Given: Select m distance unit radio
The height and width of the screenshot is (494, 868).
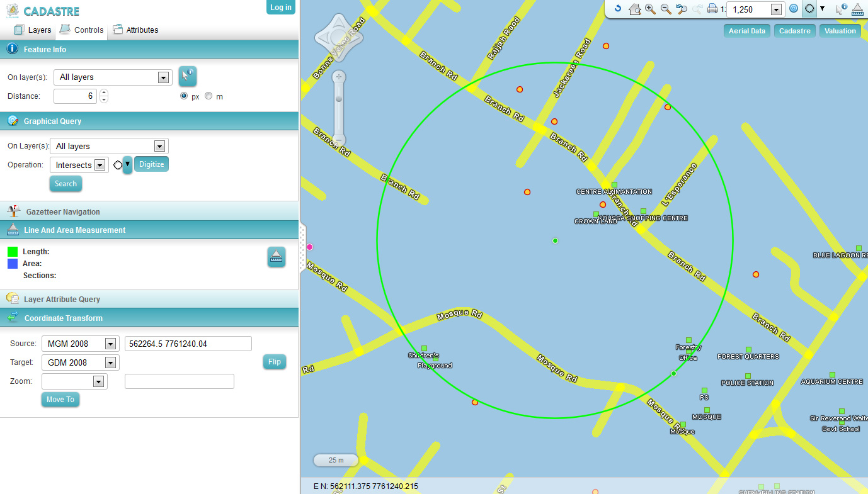Looking at the screenshot, I should [x=208, y=96].
